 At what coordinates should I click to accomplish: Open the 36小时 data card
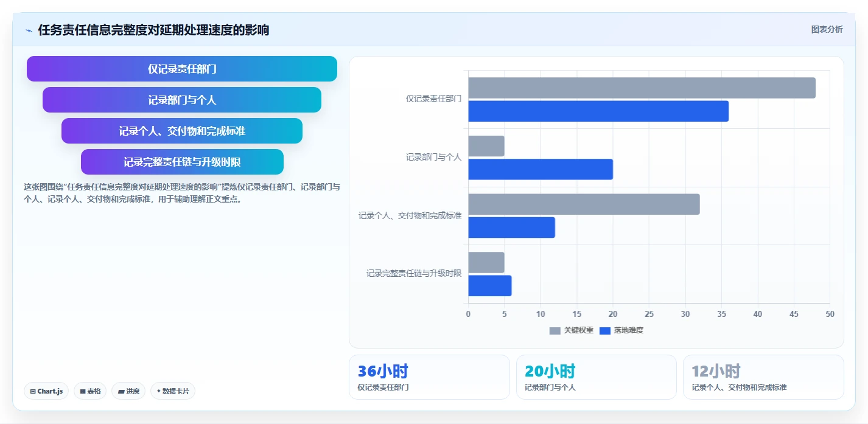(429, 377)
